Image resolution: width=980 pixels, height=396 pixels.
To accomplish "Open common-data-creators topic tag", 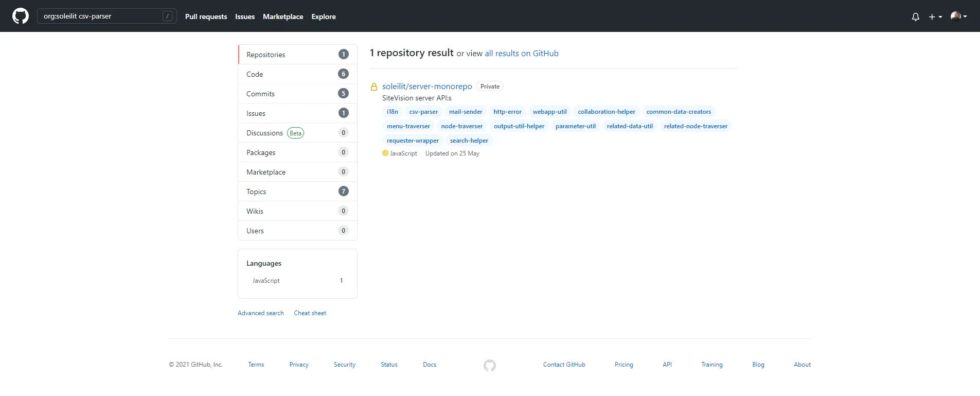I will [x=679, y=112].
